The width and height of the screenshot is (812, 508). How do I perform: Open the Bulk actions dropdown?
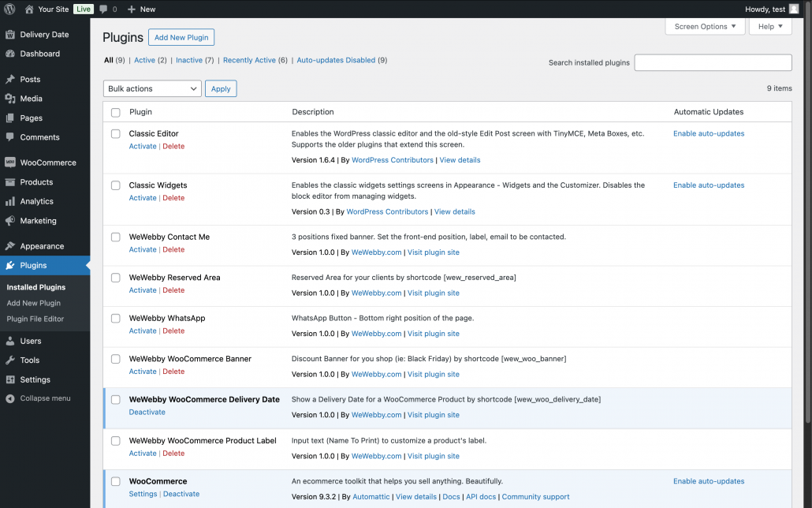pos(152,89)
